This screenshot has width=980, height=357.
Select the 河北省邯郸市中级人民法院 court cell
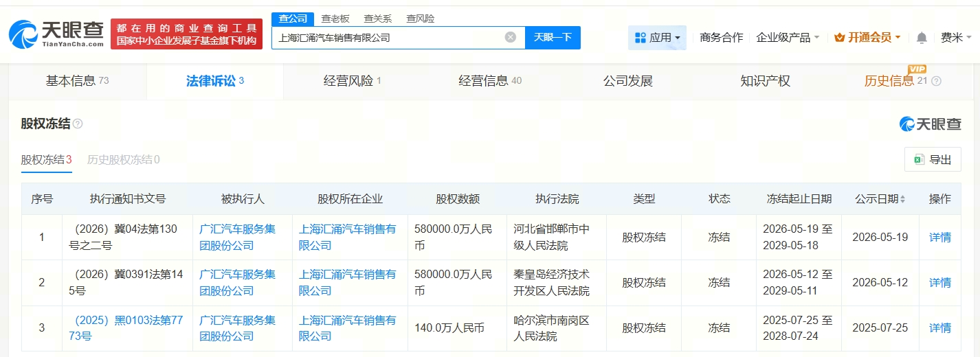[x=557, y=238]
